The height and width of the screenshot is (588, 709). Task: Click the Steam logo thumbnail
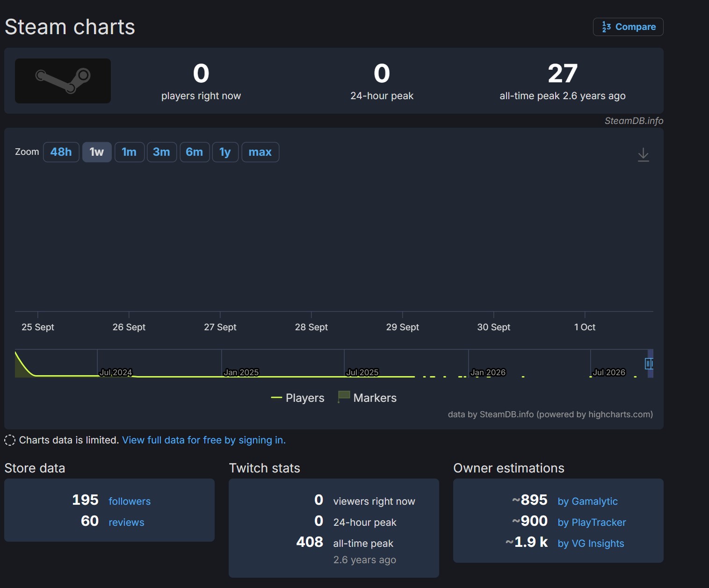(x=63, y=81)
